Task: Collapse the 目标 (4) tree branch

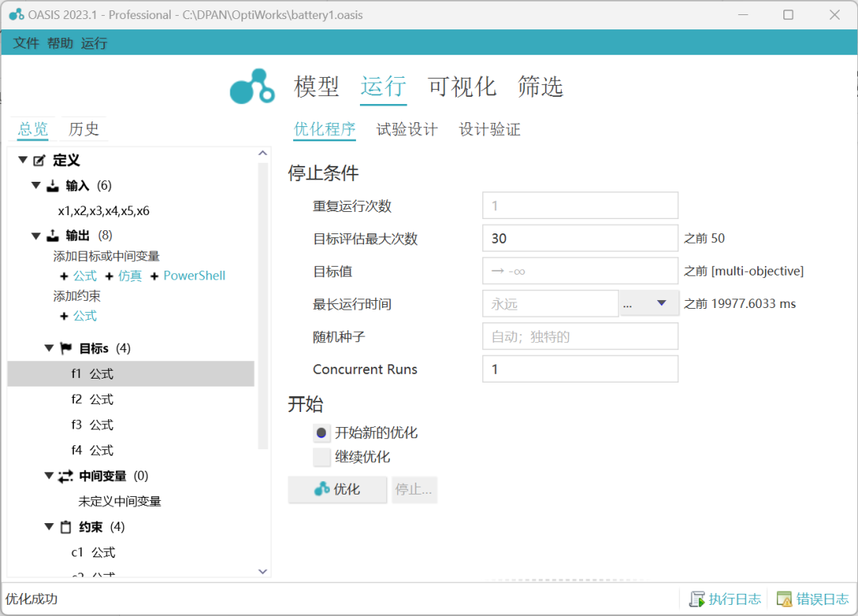Action: click(48, 348)
